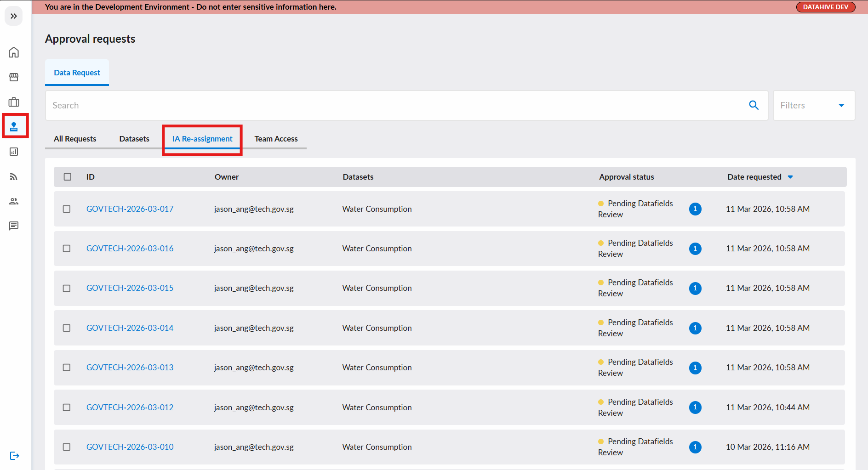
Task: Click date 10 Mar 2026, 11:16 AM
Action: pyautogui.click(x=768, y=447)
